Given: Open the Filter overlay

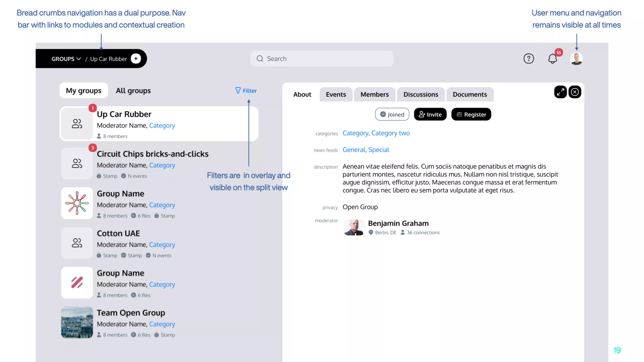Looking at the screenshot, I should pyautogui.click(x=246, y=91).
